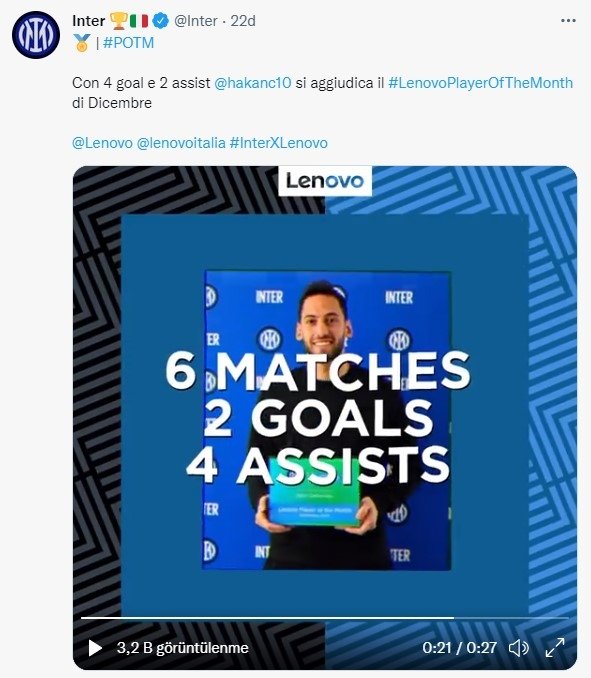Image resolution: width=591 pixels, height=678 pixels.
Task: Click the Inter account display name
Action: [x=89, y=21]
